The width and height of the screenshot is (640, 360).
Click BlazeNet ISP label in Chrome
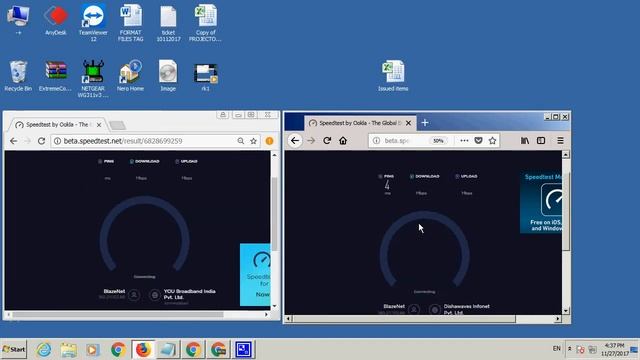click(x=114, y=291)
